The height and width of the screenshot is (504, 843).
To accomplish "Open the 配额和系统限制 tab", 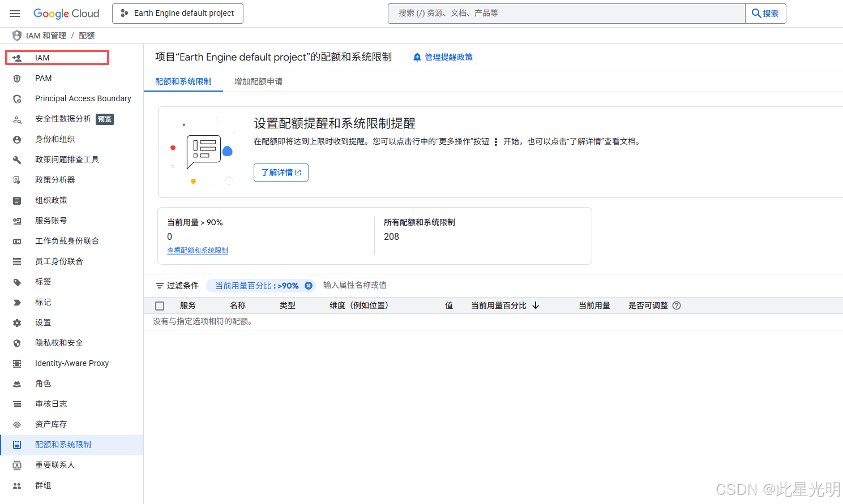I will pos(183,81).
